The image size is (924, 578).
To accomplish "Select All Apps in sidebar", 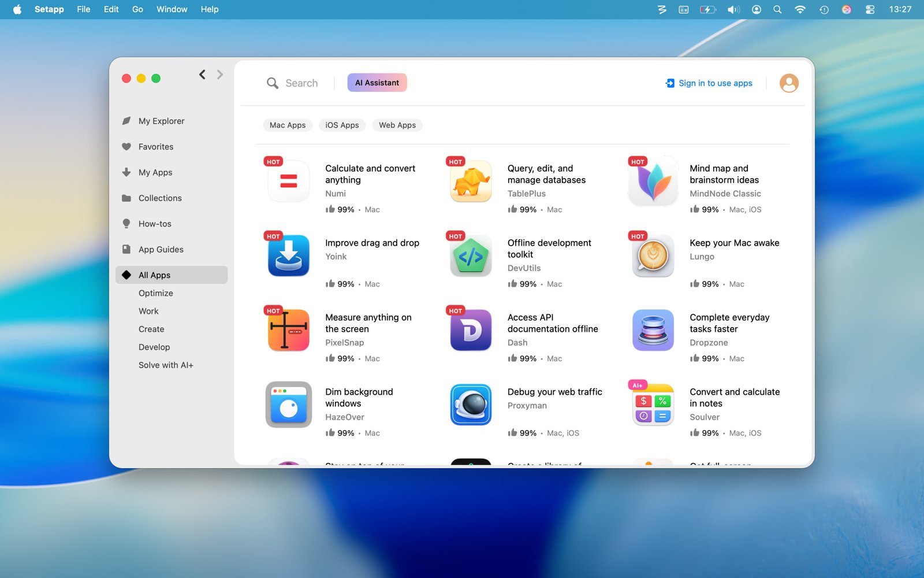I will tap(172, 275).
